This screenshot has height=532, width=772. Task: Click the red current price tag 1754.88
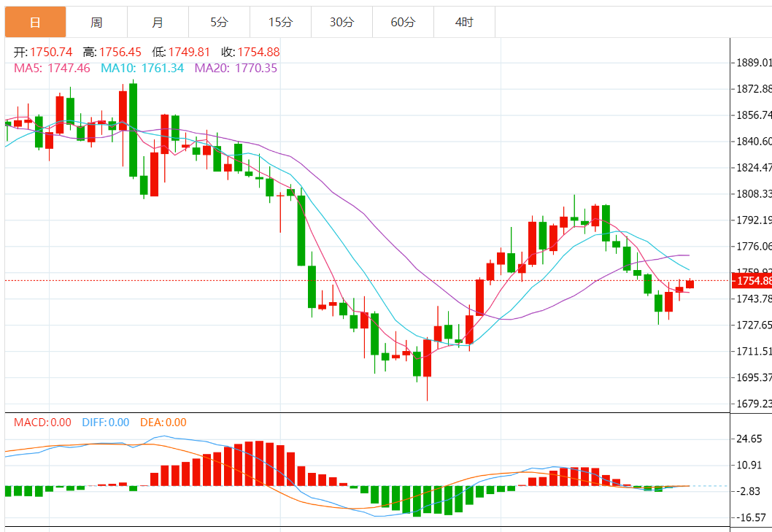click(x=752, y=281)
